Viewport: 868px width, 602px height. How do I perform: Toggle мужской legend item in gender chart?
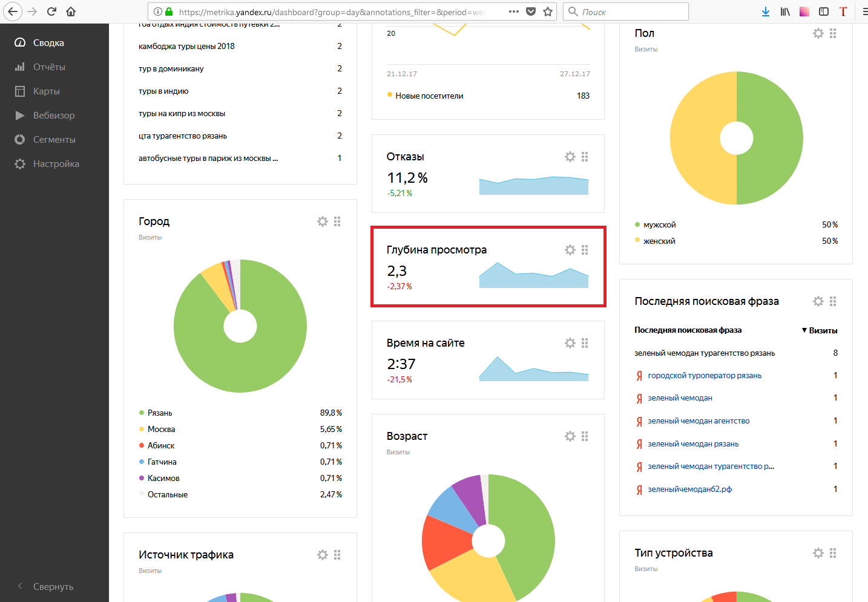(x=659, y=224)
